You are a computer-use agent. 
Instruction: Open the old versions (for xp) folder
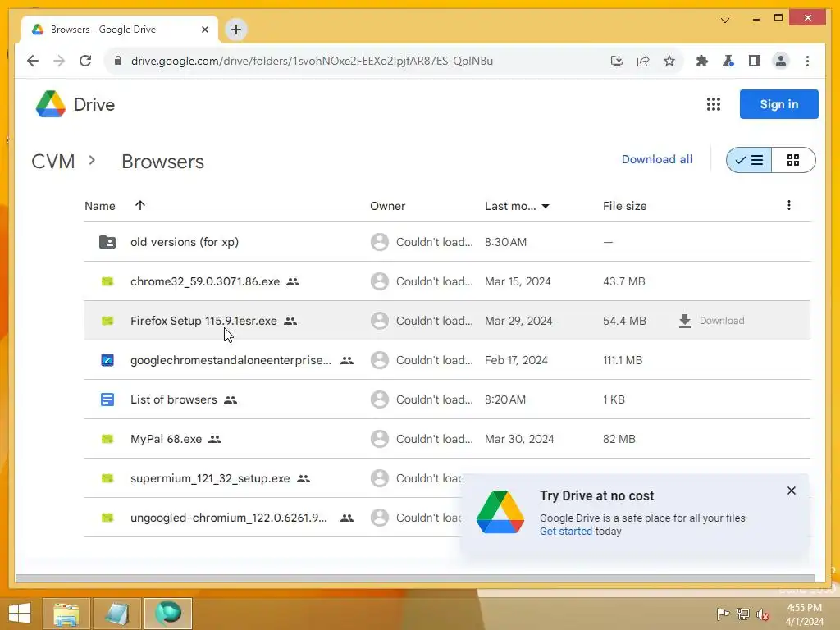click(x=185, y=242)
